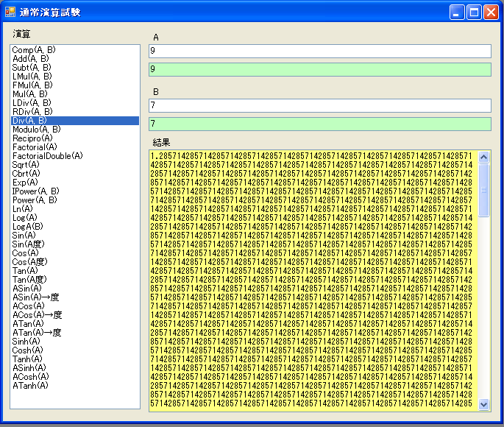Focus the white B input field
504x427 pixels.
[x=320, y=105]
